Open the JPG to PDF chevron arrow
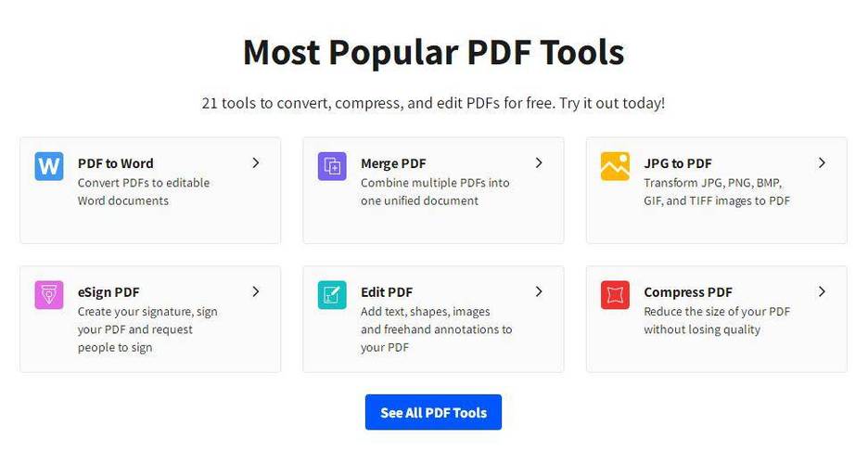 pos(822,162)
